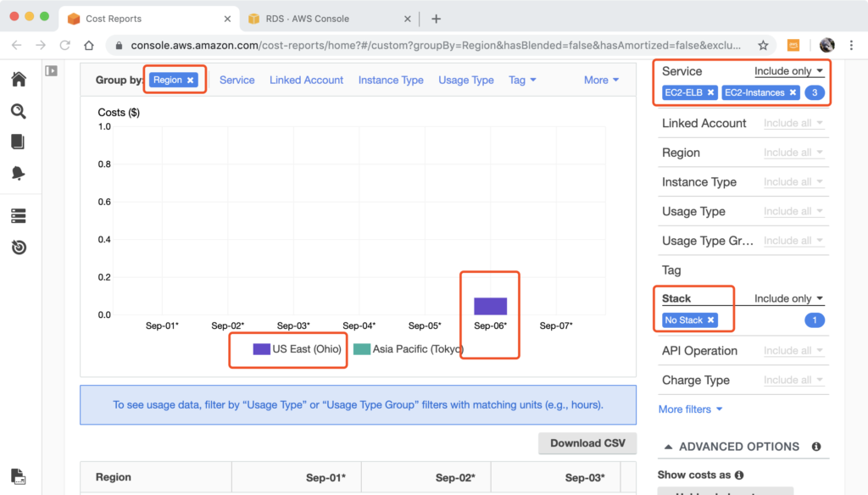Viewport: 868px width, 495px height.
Task: Group by Service
Action: (x=237, y=81)
